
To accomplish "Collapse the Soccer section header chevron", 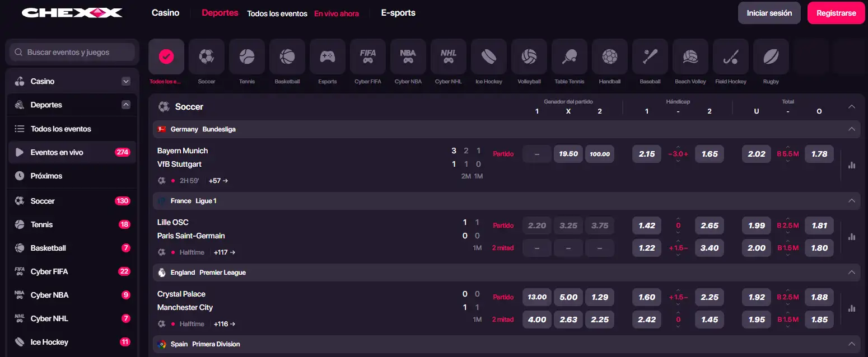I will 852,106.
